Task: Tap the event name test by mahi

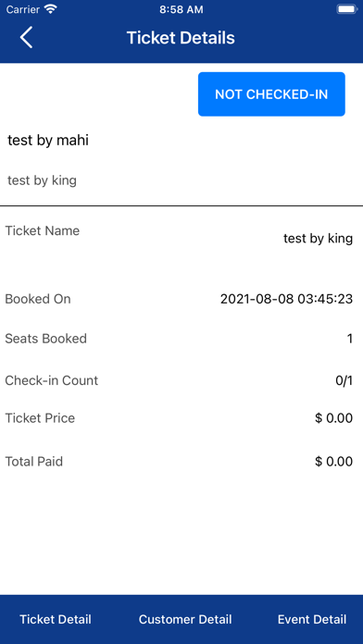Action: point(48,141)
